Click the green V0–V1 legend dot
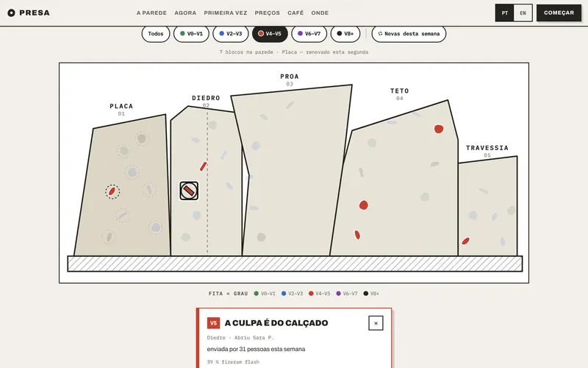 256,294
